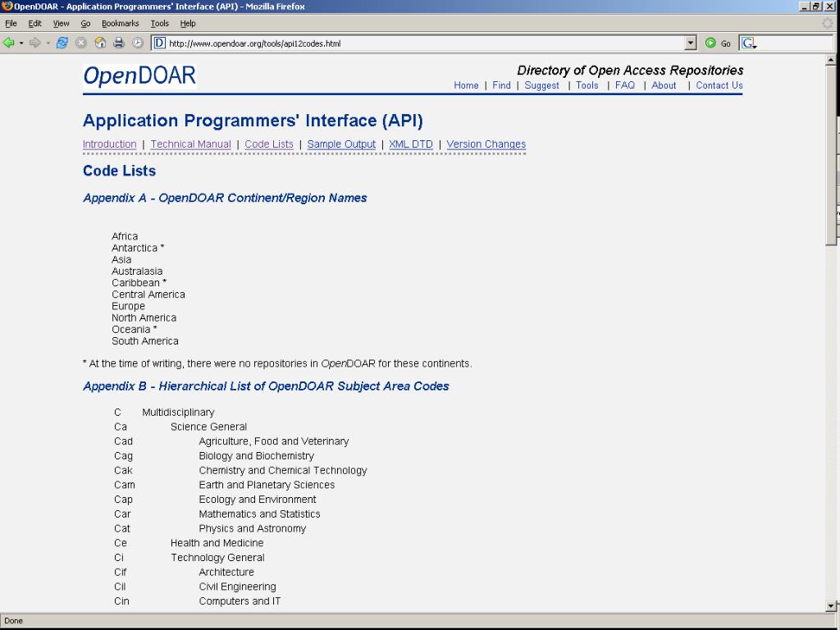Image resolution: width=840 pixels, height=630 pixels.
Task: Click the search box input field
Action: coord(796,43)
